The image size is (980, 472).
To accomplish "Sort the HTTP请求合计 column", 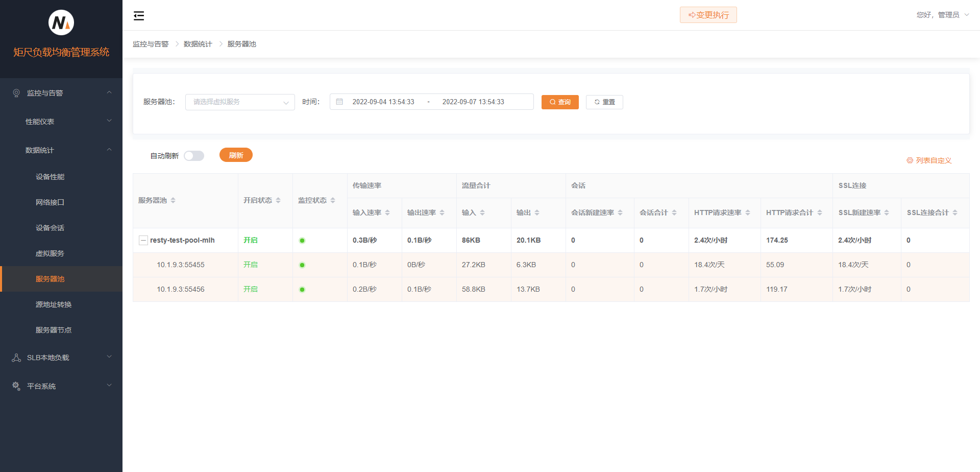I will [820, 213].
